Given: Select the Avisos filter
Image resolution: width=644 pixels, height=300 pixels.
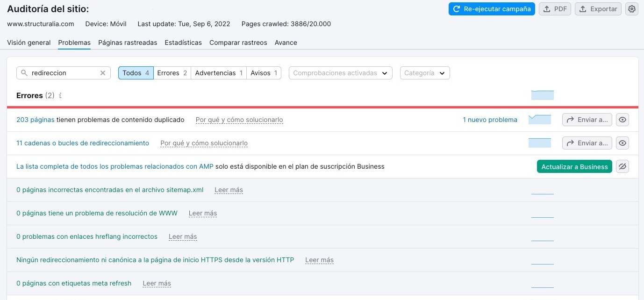Looking at the screenshot, I should (x=263, y=73).
